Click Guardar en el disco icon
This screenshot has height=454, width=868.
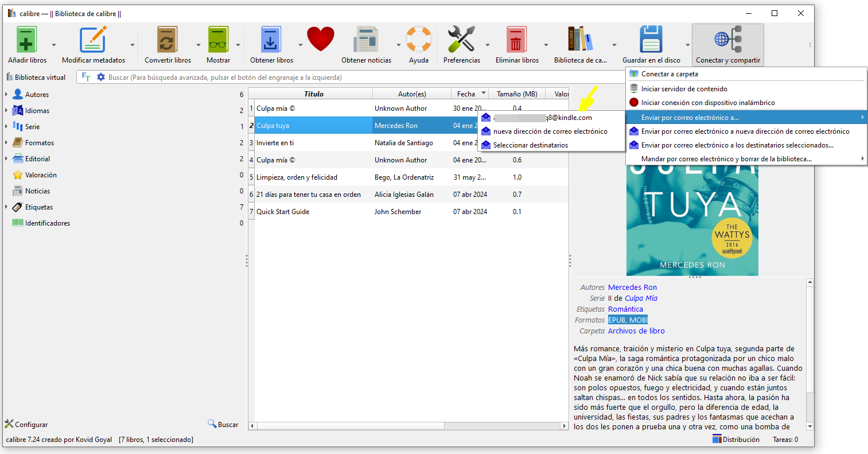coord(651,40)
